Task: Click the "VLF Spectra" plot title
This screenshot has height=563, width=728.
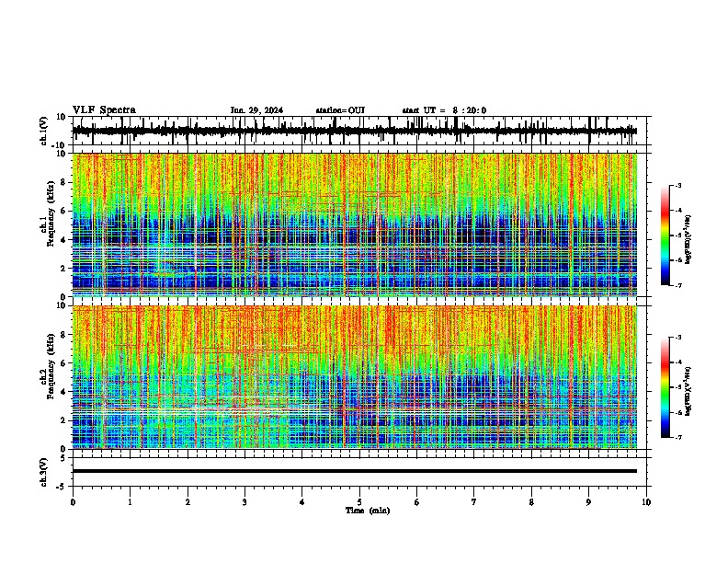Action: click(x=104, y=110)
